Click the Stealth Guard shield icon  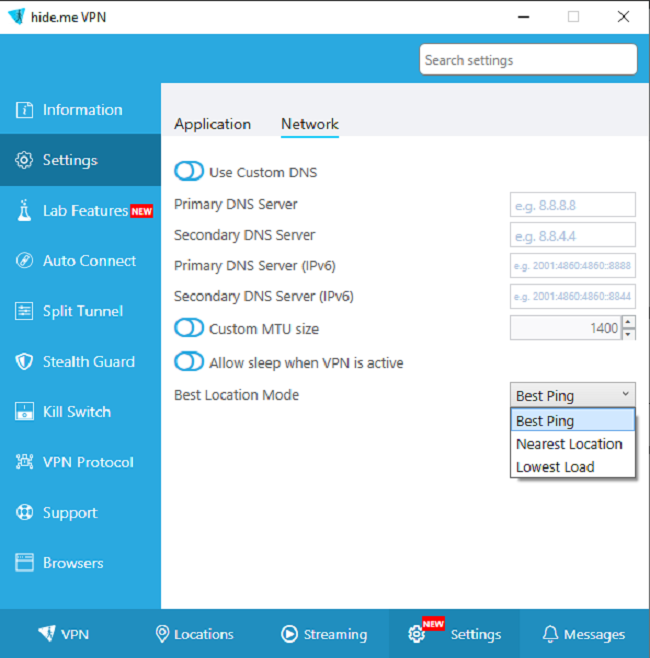point(24,361)
